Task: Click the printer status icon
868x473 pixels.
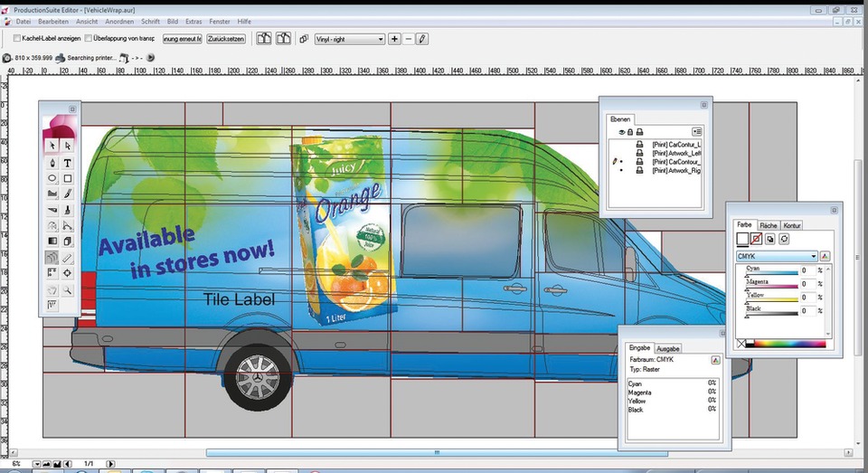Action: [61, 58]
